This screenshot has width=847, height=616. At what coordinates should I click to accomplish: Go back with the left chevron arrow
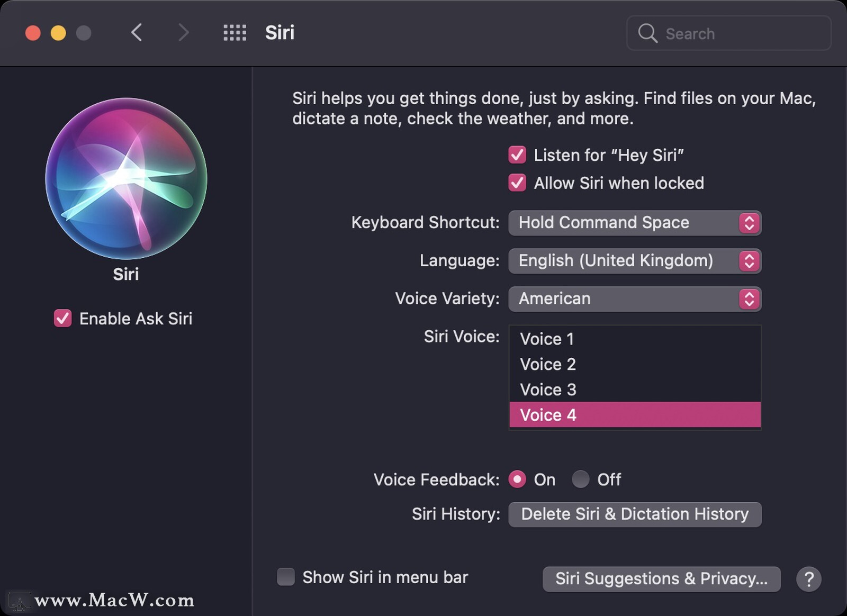[x=137, y=33]
